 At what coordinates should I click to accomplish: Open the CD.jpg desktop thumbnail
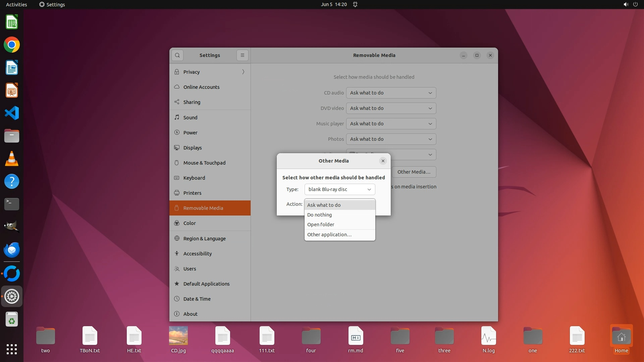point(178,336)
